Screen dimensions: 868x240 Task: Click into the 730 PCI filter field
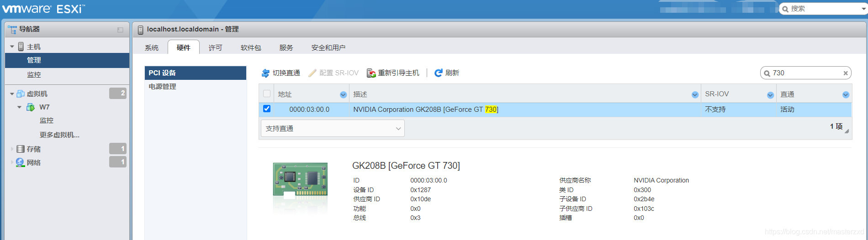pos(806,73)
